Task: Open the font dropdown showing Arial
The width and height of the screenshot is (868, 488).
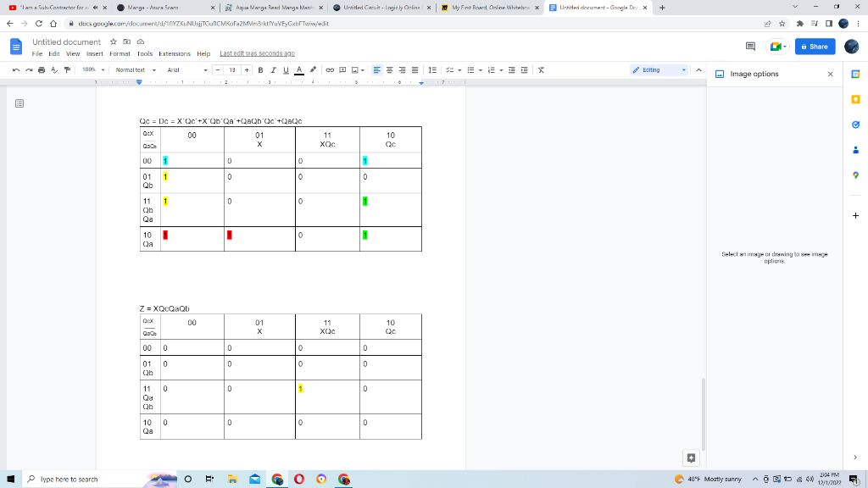Action: click(178, 70)
